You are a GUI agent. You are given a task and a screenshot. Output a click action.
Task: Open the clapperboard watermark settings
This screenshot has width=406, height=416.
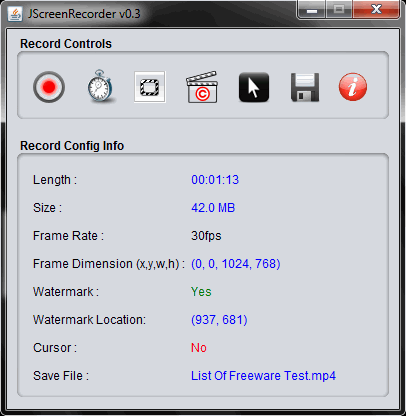(202, 87)
